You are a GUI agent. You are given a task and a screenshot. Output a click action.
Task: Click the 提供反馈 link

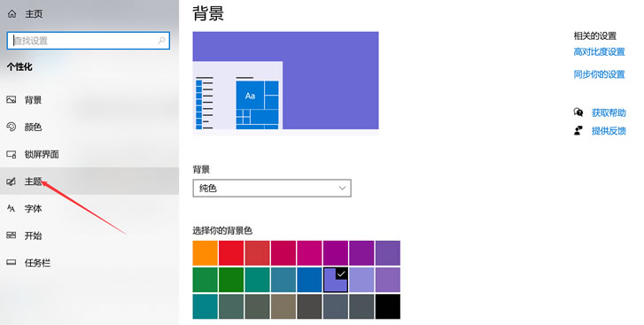(609, 131)
